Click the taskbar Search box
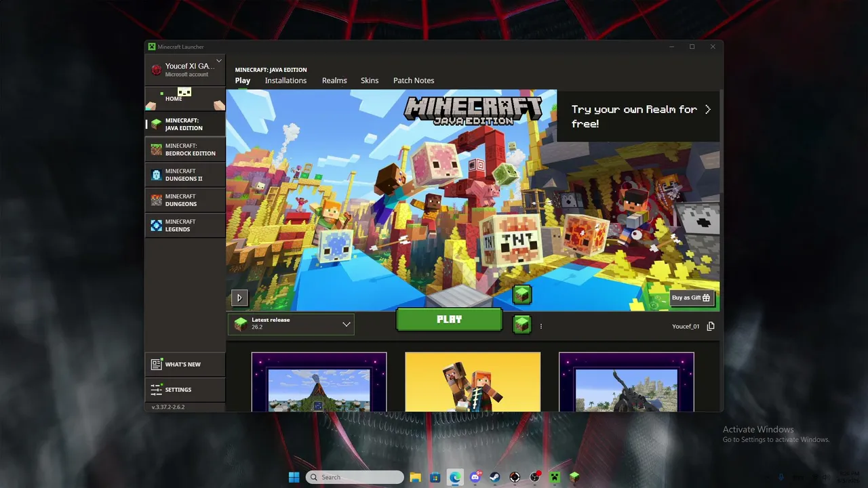Viewport: 868px width, 488px height. (x=355, y=477)
